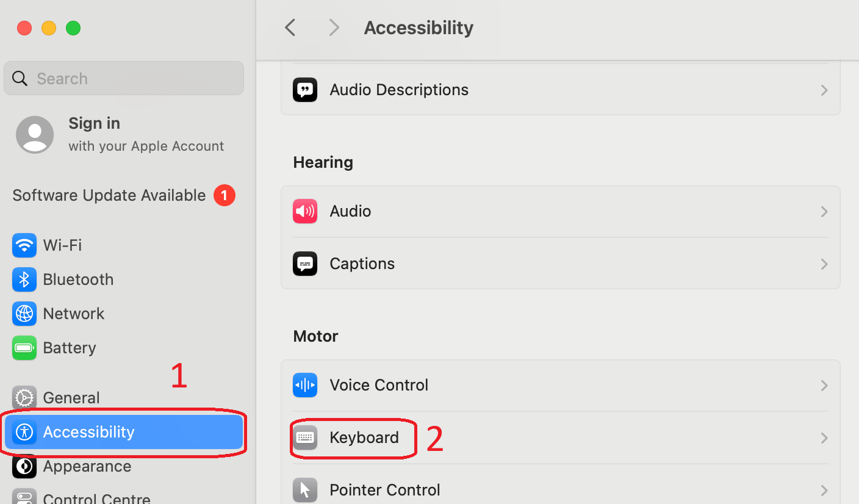
Task: Select the Pointer Control arrow icon
Action: click(x=305, y=490)
